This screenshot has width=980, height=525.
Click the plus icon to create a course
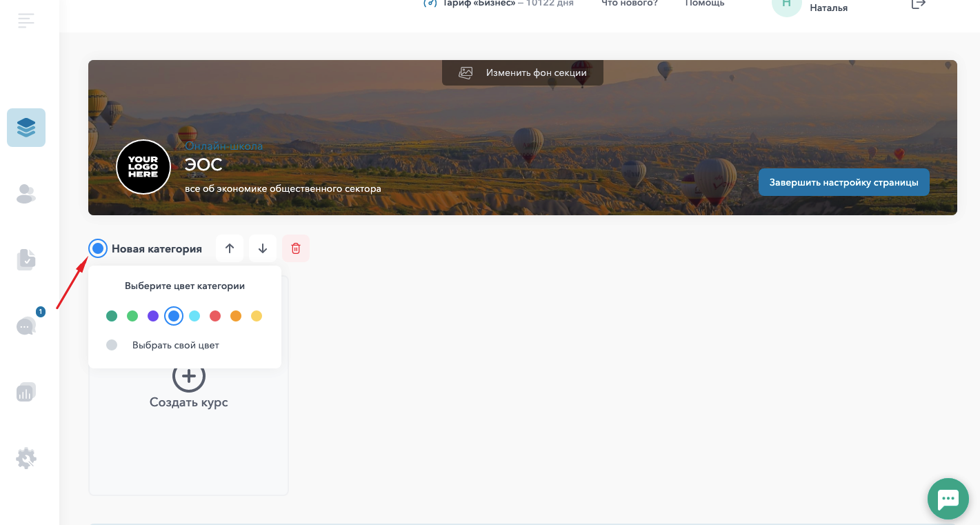click(x=189, y=376)
